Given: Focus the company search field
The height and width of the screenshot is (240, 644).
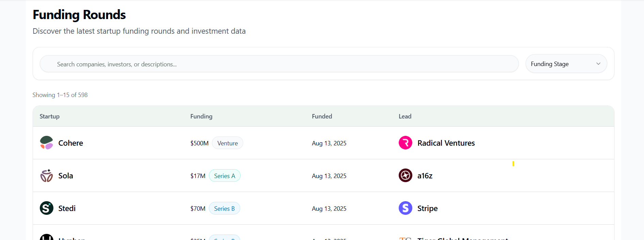Looking at the screenshot, I should pos(279,64).
